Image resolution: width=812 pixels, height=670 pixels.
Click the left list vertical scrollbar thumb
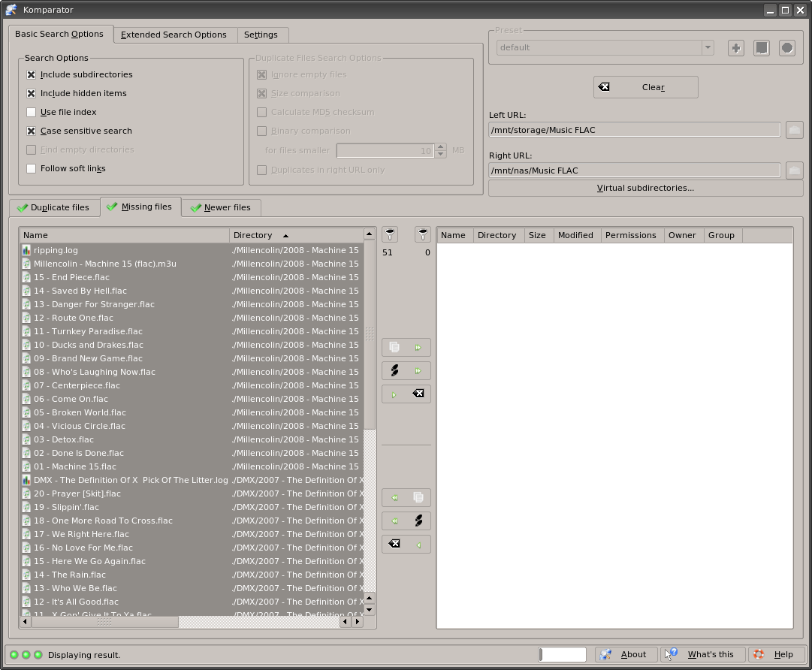[x=370, y=334]
